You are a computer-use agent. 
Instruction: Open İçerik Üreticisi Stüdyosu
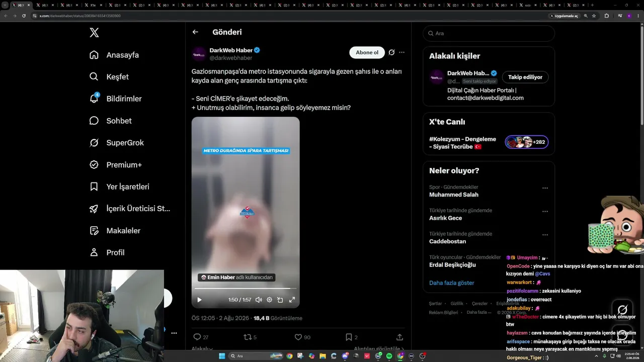pyautogui.click(x=130, y=209)
